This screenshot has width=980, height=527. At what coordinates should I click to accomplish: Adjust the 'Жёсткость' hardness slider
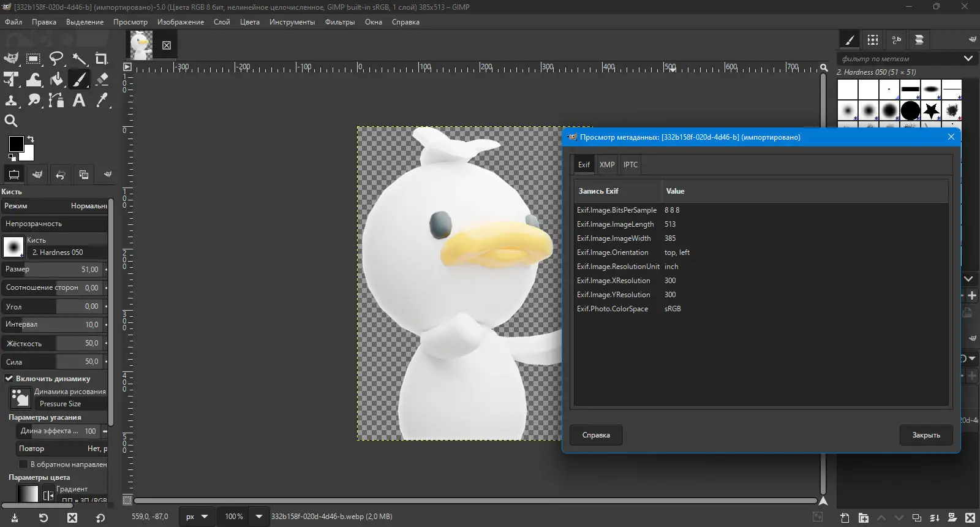[x=54, y=344]
